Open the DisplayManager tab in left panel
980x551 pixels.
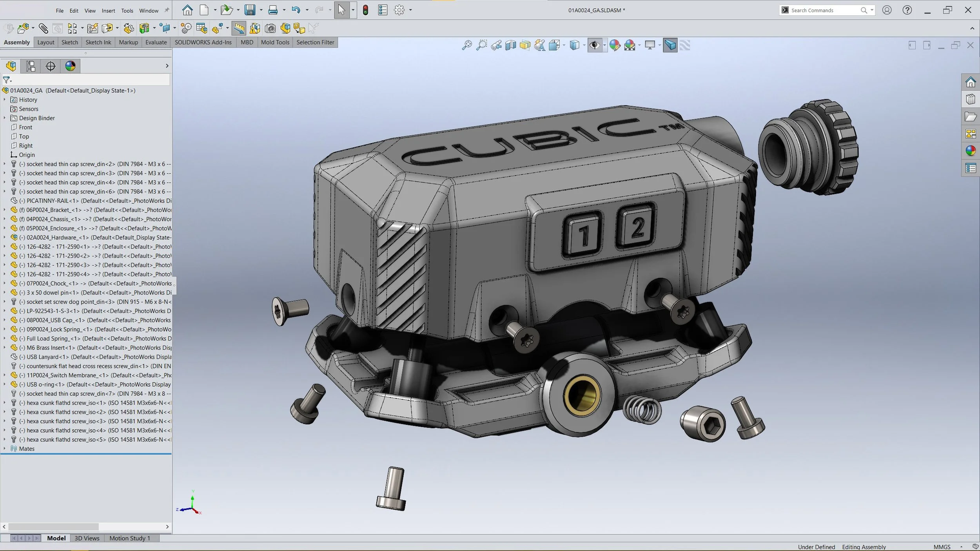click(x=71, y=66)
